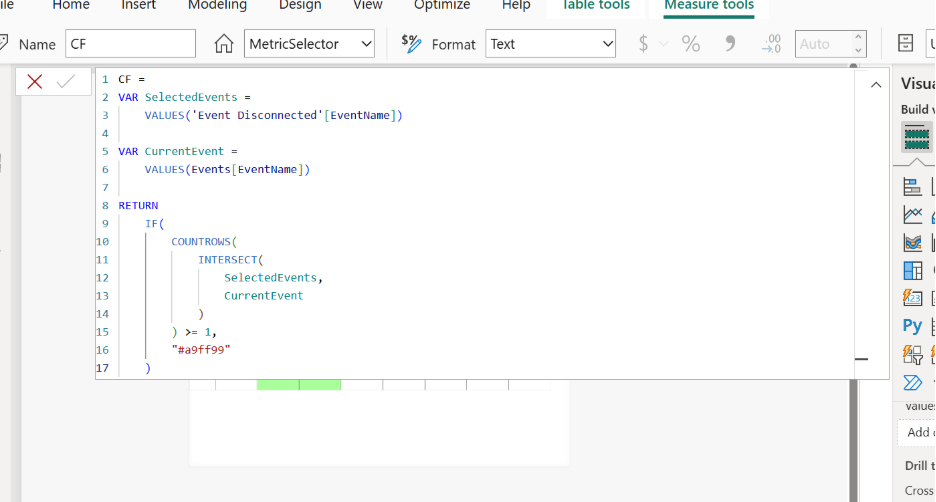Click the 'Format' label in the ribbon
The width and height of the screenshot is (936, 502).
[x=453, y=44]
